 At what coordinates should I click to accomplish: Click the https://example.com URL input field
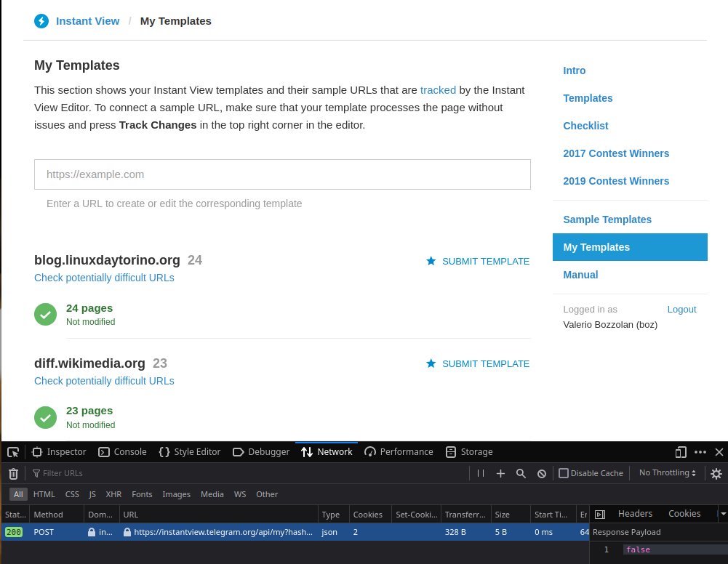(x=282, y=174)
